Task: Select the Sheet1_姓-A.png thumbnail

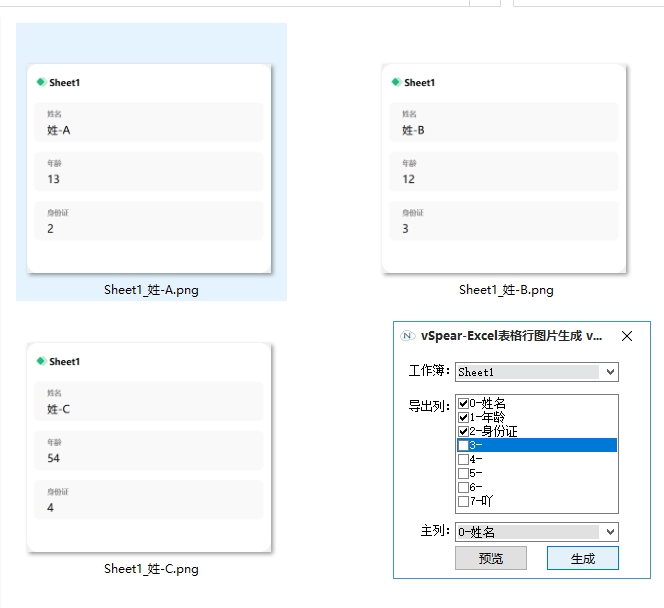Action: pos(150,168)
